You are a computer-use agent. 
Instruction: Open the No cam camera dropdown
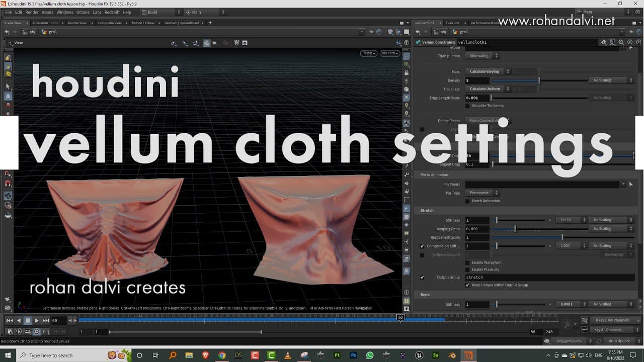pos(390,53)
